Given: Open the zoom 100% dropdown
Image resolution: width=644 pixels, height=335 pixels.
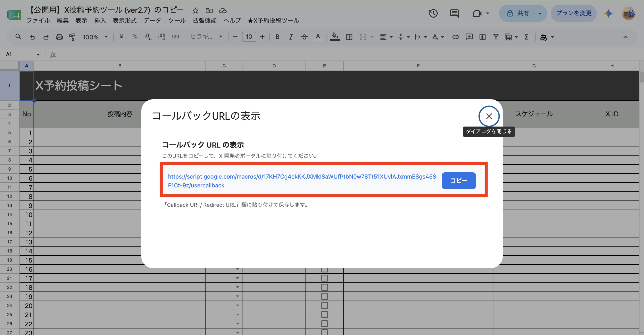Looking at the screenshot, I should [x=95, y=37].
